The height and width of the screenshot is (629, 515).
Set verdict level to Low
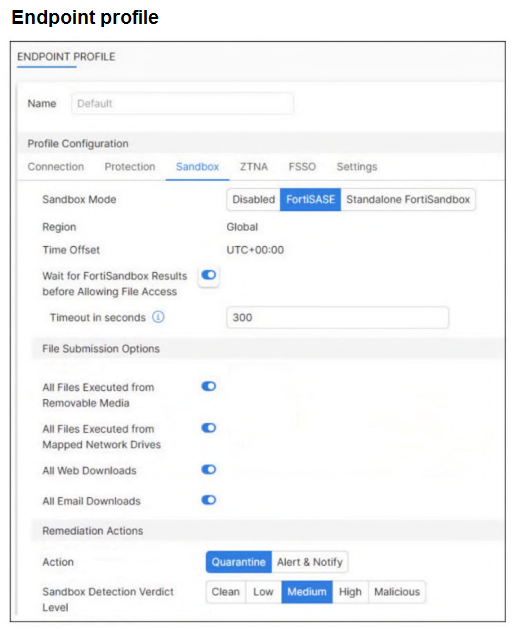point(263,592)
